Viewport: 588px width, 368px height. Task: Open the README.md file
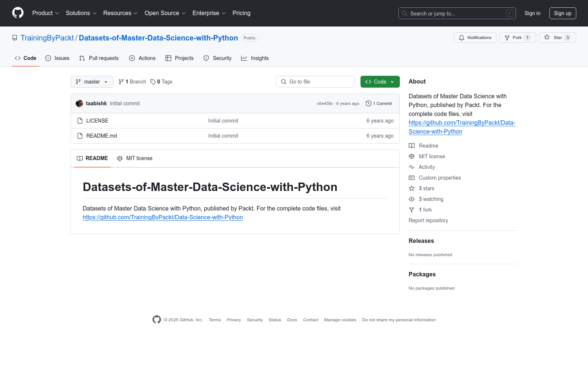point(101,136)
